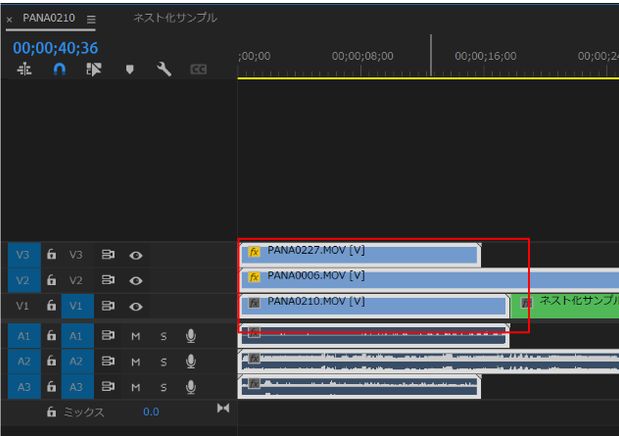Click the 00;00;40;36 playhead timecode

[55, 48]
